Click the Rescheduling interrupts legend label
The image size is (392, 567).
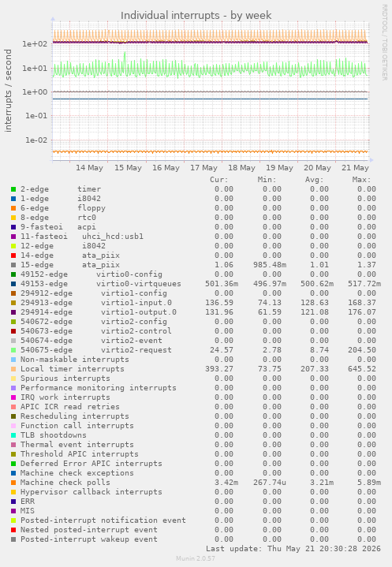74,416
